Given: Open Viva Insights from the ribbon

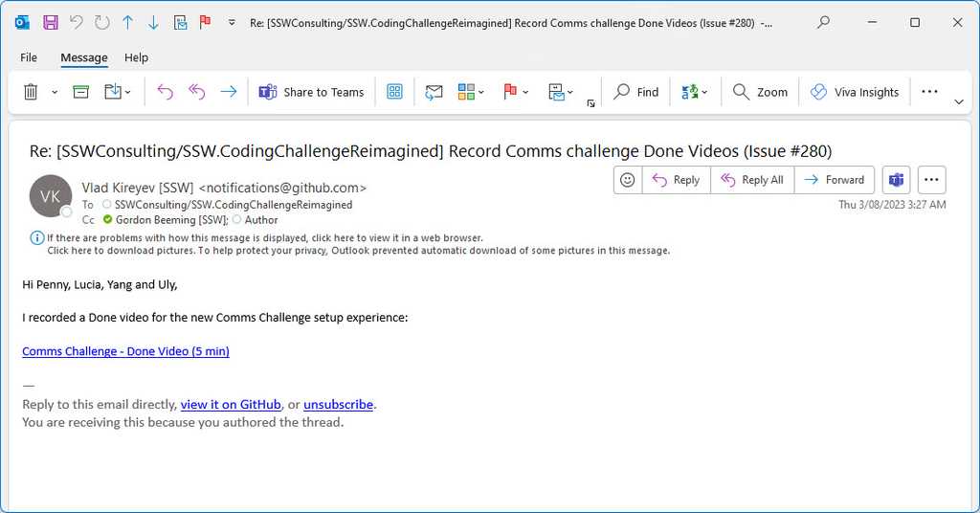Looking at the screenshot, I should point(855,92).
